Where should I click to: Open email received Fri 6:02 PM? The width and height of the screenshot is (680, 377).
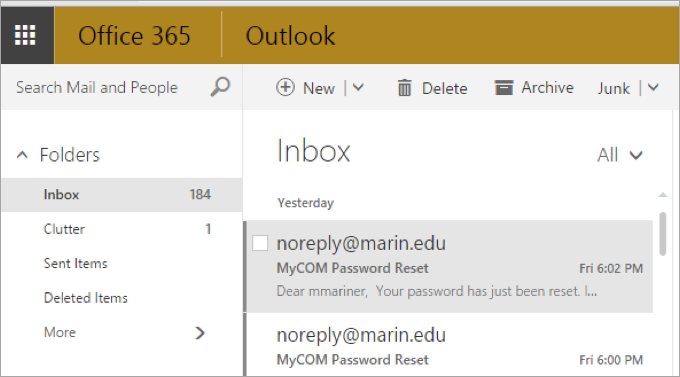449,266
